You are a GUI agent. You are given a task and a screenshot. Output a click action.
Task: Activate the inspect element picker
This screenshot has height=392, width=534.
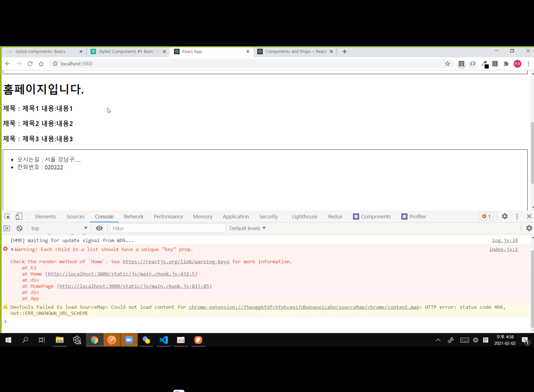pyautogui.click(x=7, y=216)
